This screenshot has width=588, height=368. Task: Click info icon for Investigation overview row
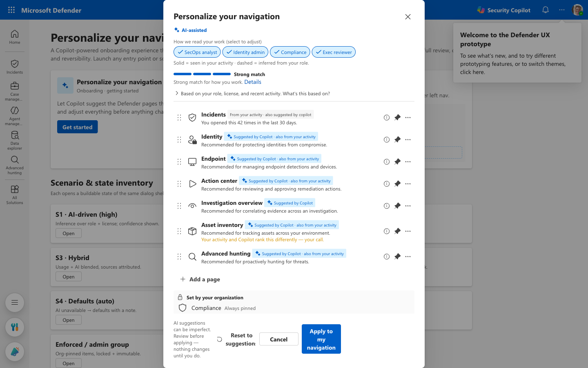[x=386, y=206]
